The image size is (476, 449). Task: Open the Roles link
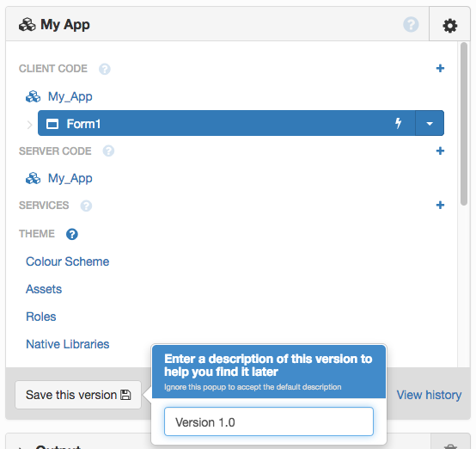pos(41,317)
